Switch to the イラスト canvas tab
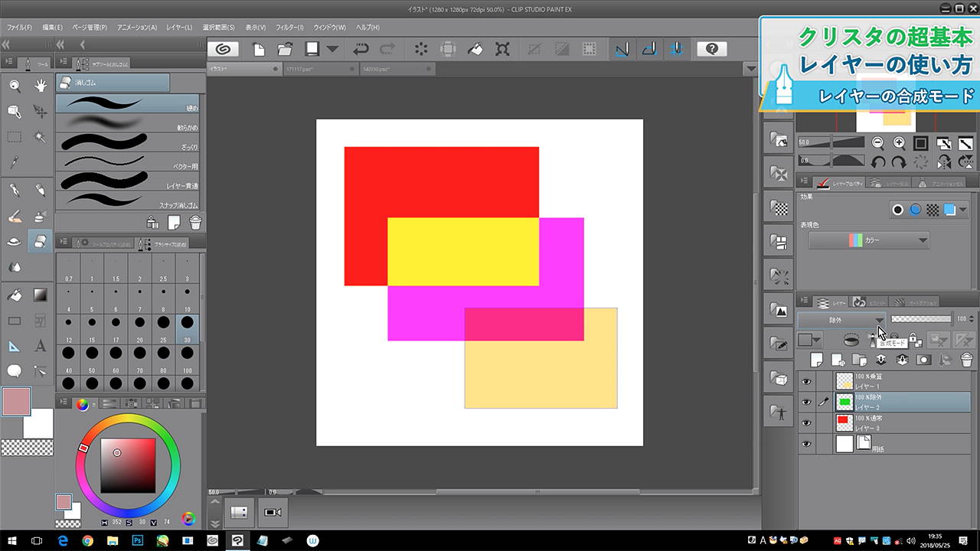The height and width of the screenshot is (551, 980). tap(243, 69)
